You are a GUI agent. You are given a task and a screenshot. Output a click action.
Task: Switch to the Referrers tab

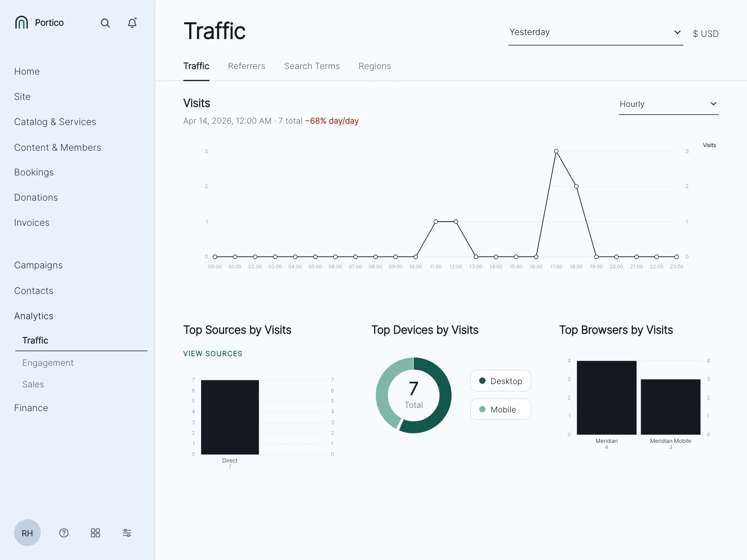click(x=247, y=66)
